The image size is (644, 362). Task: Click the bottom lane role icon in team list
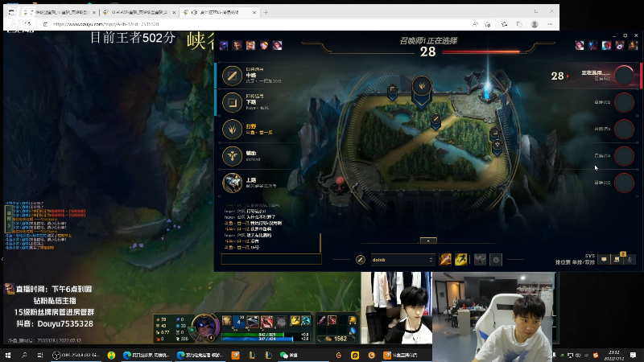[232, 102]
